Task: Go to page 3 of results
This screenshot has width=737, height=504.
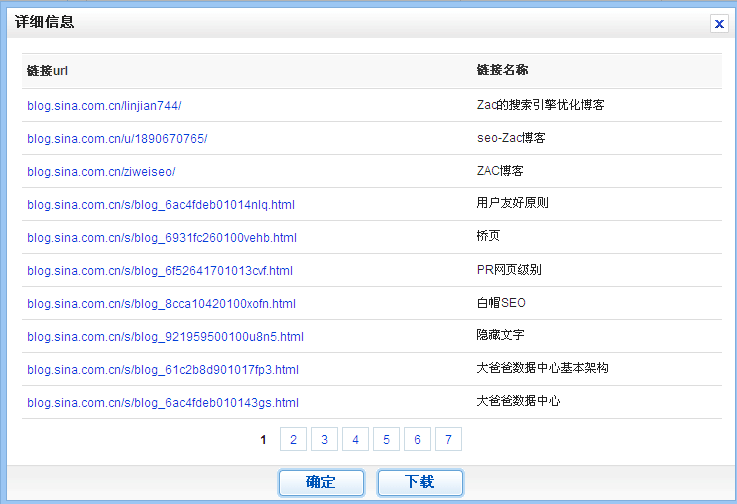Action: pyautogui.click(x=324, y=439)
